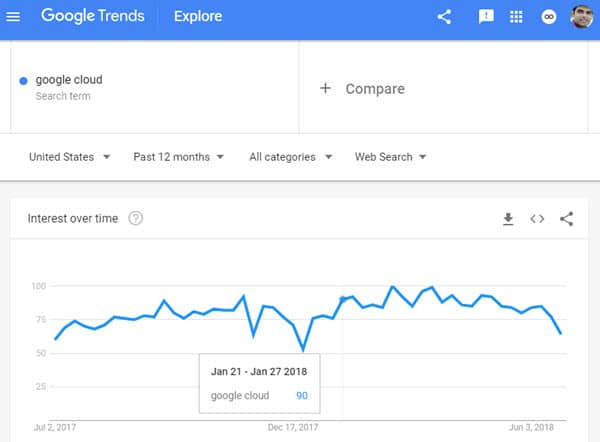Show help for Interest over time
The width and height of the screenshot is (600, 442).
point(135,219)
